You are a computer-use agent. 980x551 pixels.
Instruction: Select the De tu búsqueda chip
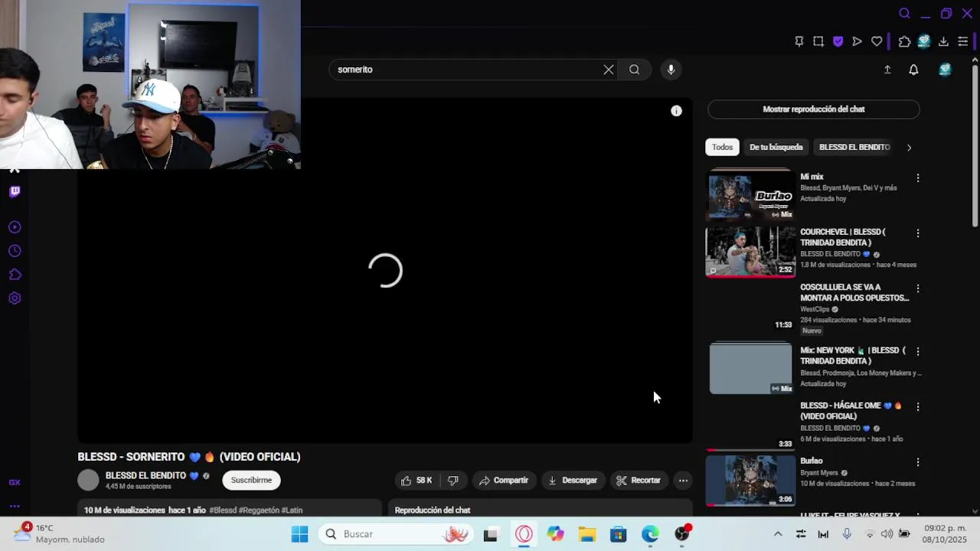tap(776, 147)
